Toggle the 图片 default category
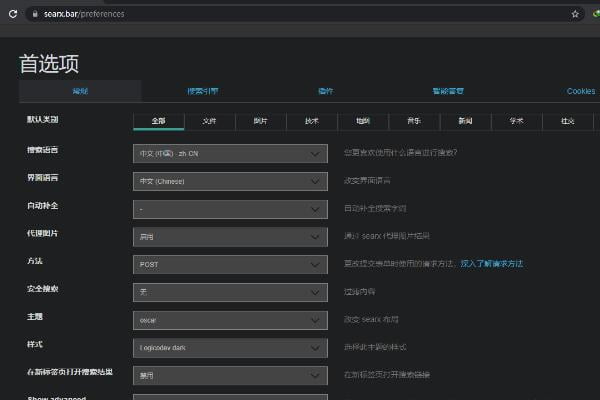Image resolution: width=600 pixels, height=400 pixels. point(261,121)
